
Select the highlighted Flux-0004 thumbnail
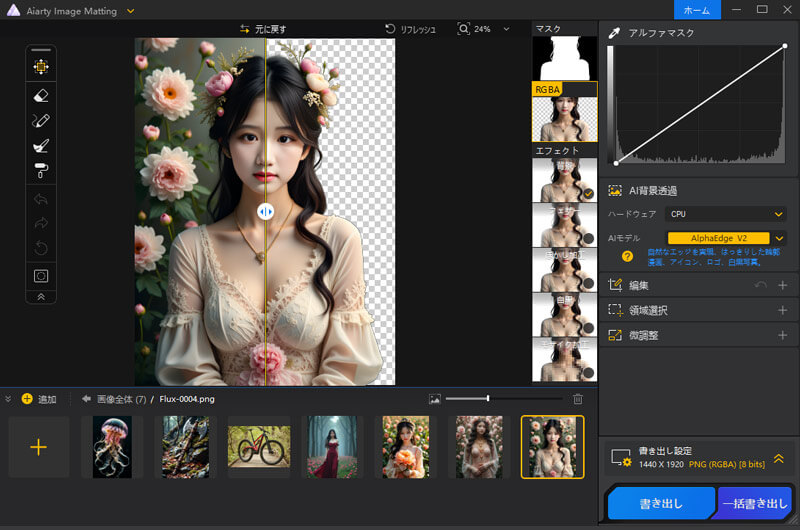[x=553, y=447]
